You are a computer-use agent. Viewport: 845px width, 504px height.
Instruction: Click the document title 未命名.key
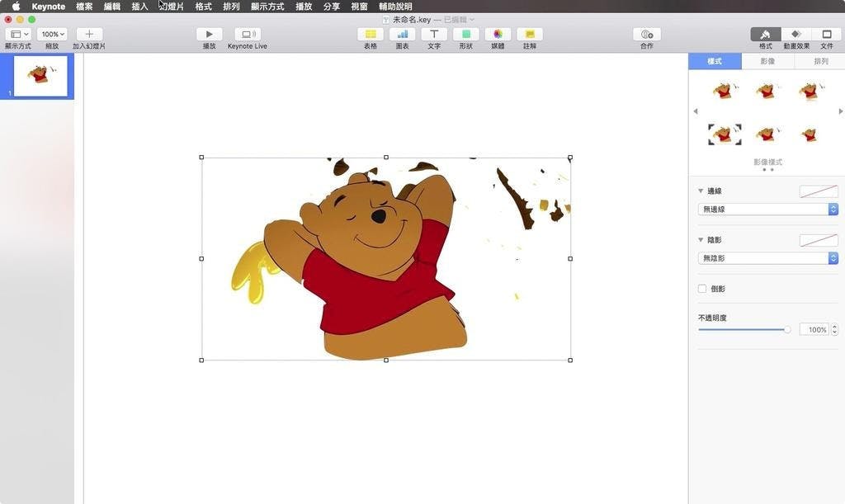click(x=412, y=20)
